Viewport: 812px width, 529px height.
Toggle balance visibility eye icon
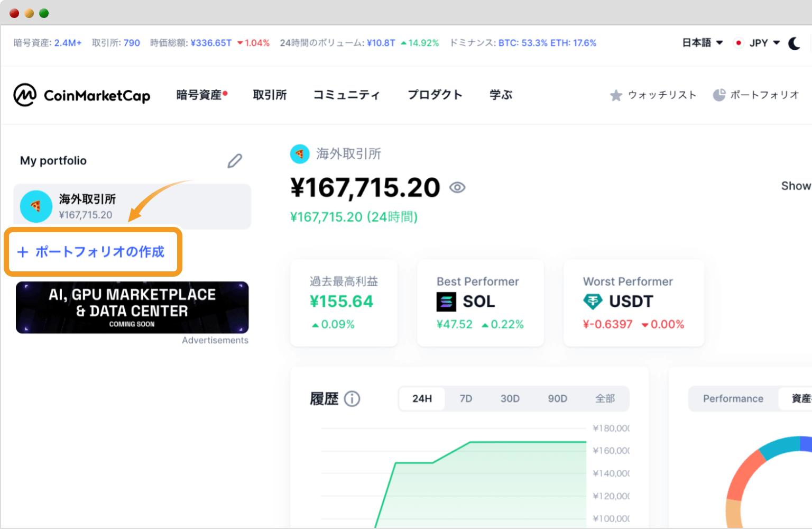(457, 187)
